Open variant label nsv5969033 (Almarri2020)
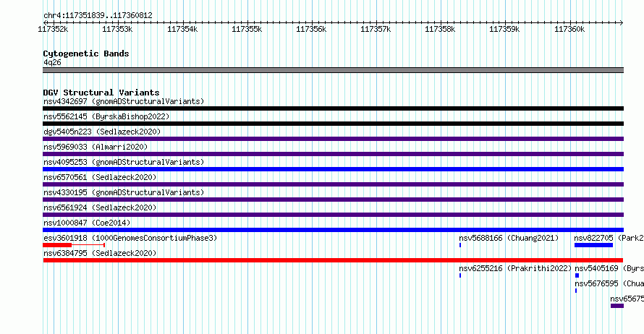The width and height of the screenshot is (644, 334). coord(96,147)
